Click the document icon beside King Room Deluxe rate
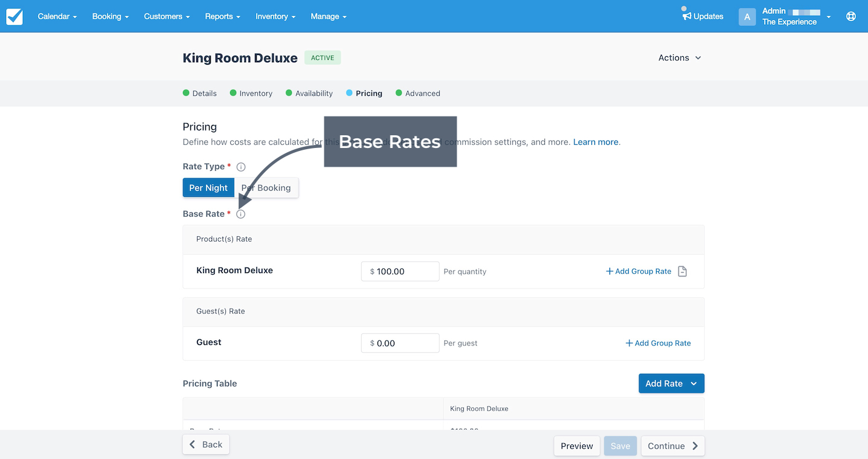868x459 pixels. pos(683,271)
